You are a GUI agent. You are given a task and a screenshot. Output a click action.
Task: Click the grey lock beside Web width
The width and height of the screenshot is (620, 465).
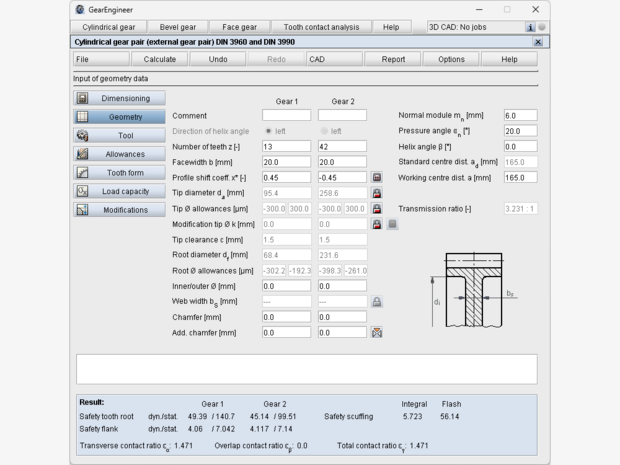(377, 301)
